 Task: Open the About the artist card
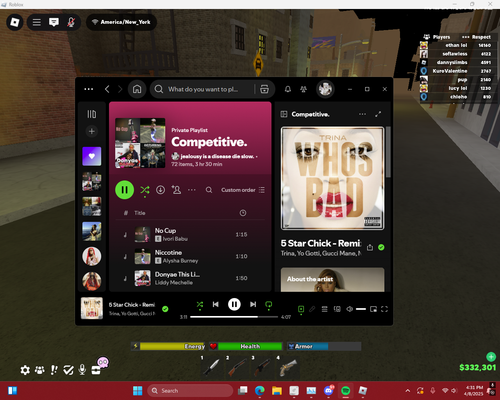tap(332, 279)
